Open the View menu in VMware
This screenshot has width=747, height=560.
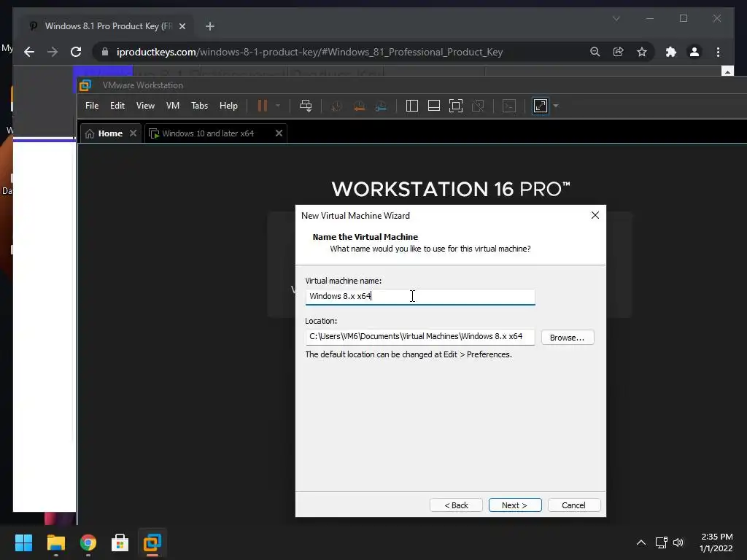pos(145,106)
